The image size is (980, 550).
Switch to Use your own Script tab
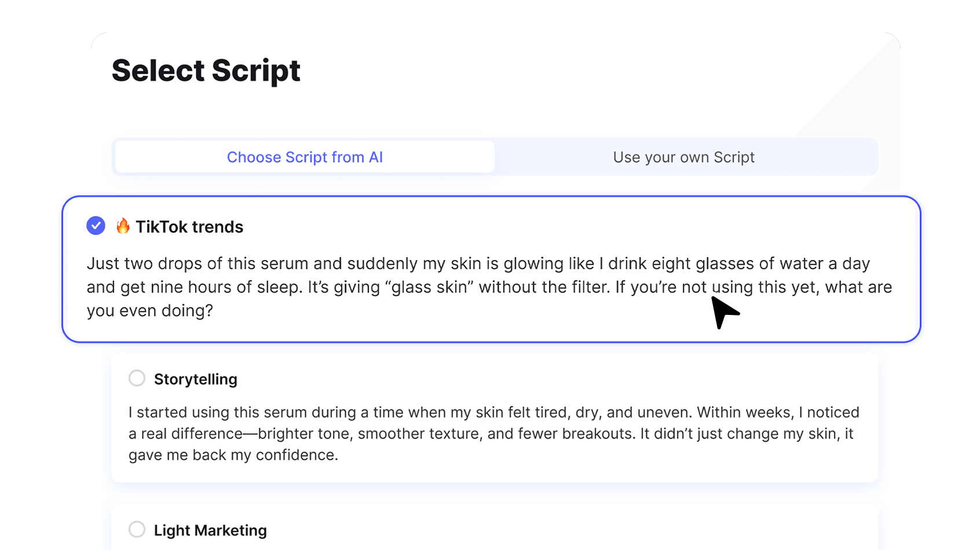(x=683, y=157)
